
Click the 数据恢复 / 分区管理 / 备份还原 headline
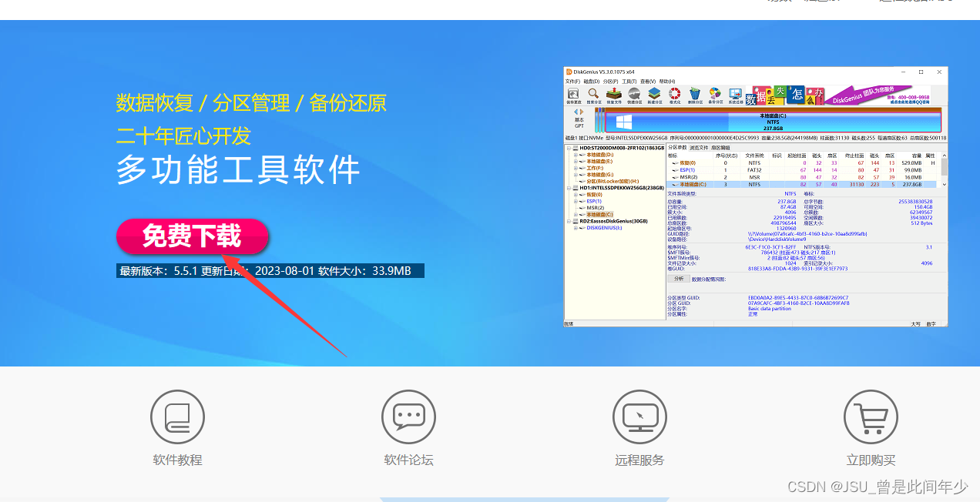pyautogui.click(x=251, y=103)
